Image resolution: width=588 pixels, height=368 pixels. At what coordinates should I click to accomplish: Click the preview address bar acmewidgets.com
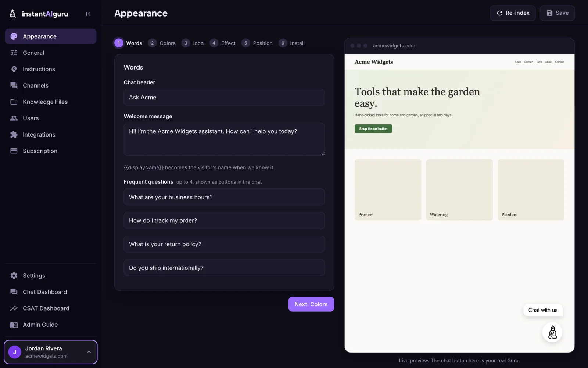(x=394, y=46)
